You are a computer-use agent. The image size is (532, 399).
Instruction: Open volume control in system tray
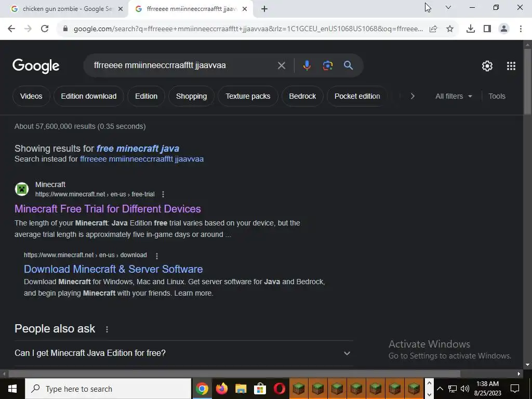coord(465,389)
